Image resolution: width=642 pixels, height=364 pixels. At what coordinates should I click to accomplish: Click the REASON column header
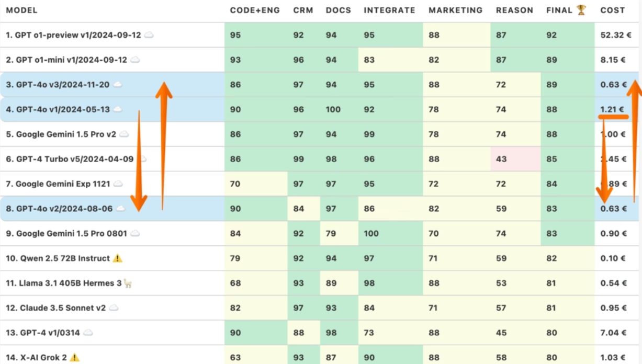click(x=515, y=10)
